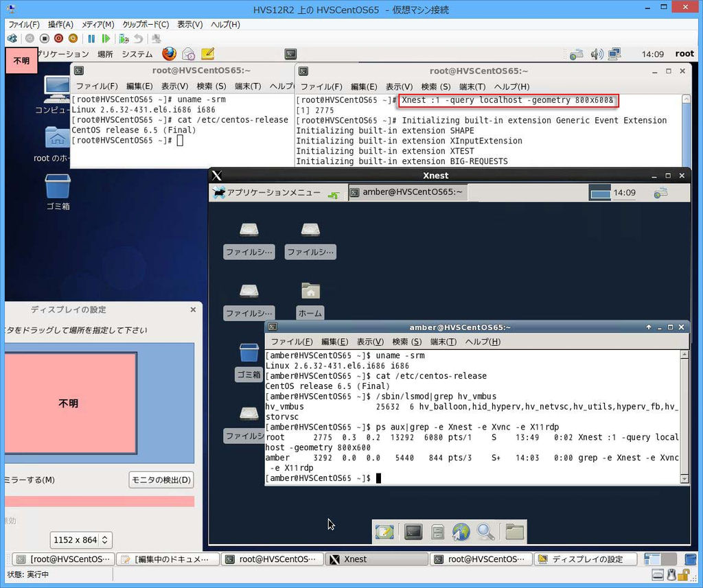Viewport: 703px width, 588px height.
Task: Click the 14:09 clock in GNOME top panel
Action: [652, 54]
